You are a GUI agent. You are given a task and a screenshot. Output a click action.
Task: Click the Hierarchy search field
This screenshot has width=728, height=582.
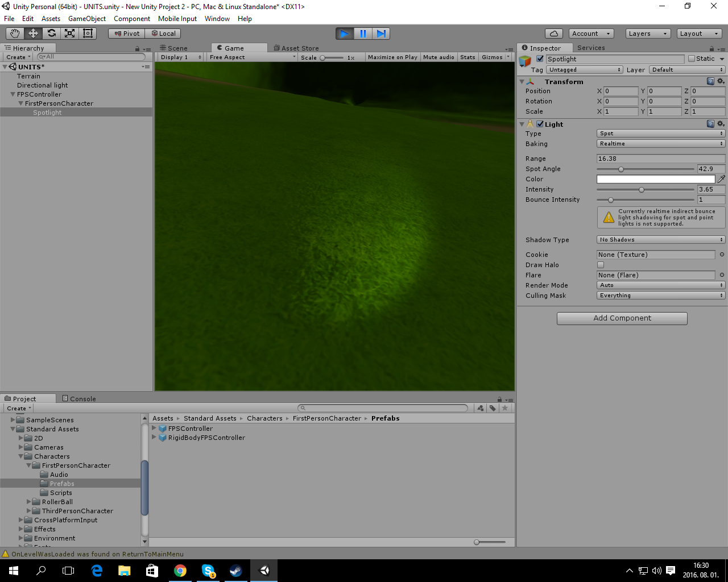pos(91,57)
